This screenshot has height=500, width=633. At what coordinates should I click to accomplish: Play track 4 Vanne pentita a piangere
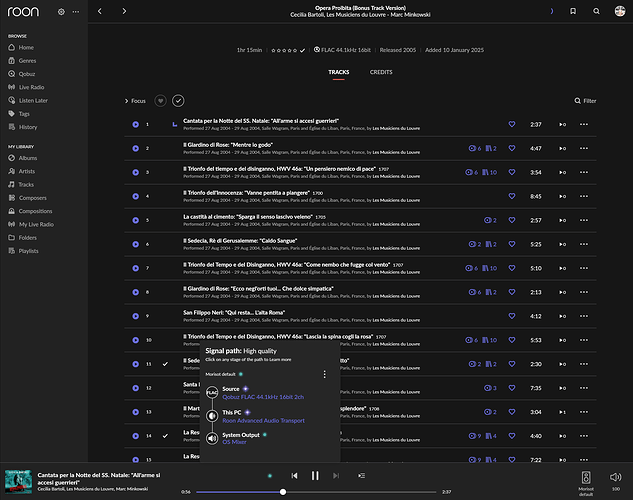click(136, 196)
